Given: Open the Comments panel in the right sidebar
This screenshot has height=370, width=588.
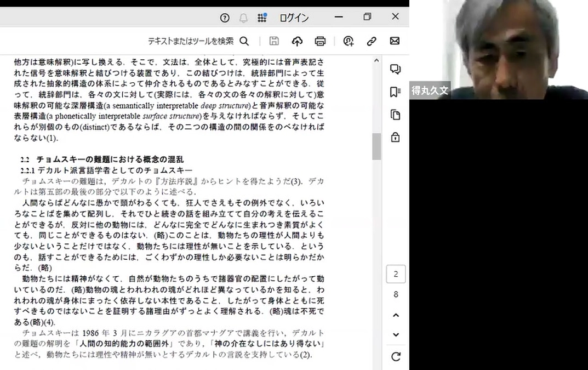Looking at the screenshot, I should 396,70.
